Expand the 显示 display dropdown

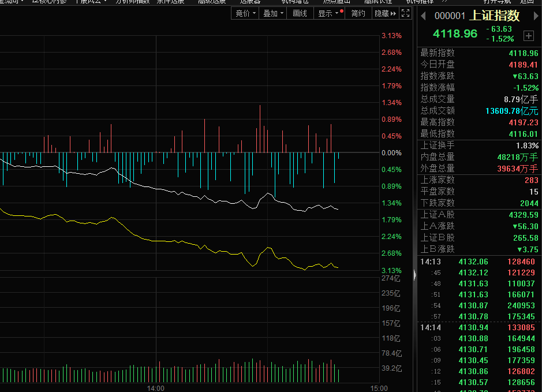click(328, 13)
